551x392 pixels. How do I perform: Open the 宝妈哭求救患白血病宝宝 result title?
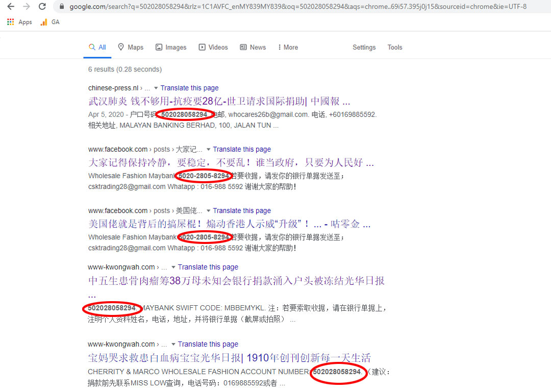229,358
